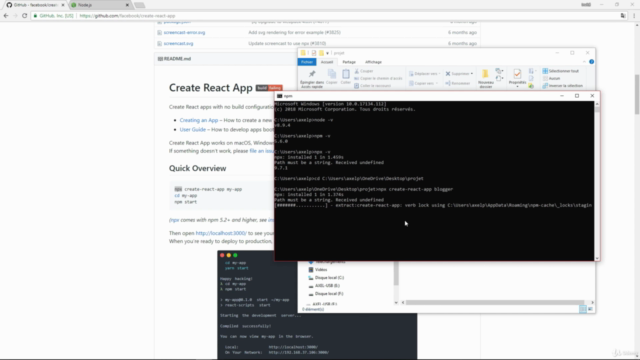Close the Node.js browser tab
Image resolution: width=640 pixels, height=360 pixels.
[127, 5]
